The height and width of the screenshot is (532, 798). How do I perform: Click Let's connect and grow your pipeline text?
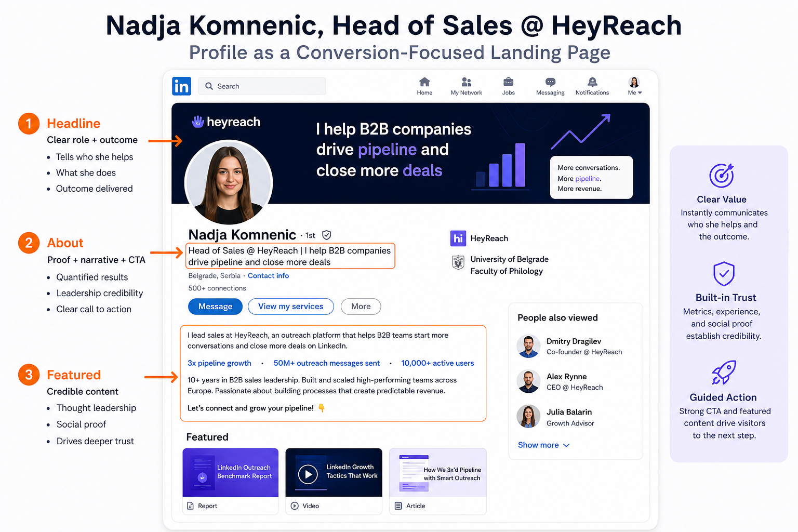[x=250, y=408]
